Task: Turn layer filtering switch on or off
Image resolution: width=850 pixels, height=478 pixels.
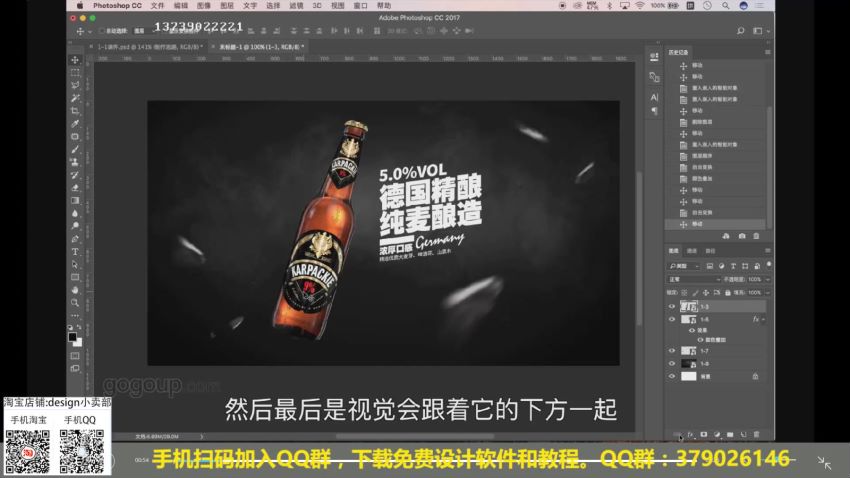Action: [x=769, y=265]
